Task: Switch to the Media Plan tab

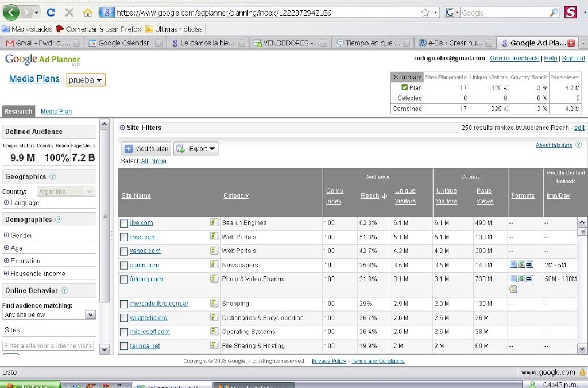Action: (56, 112)
